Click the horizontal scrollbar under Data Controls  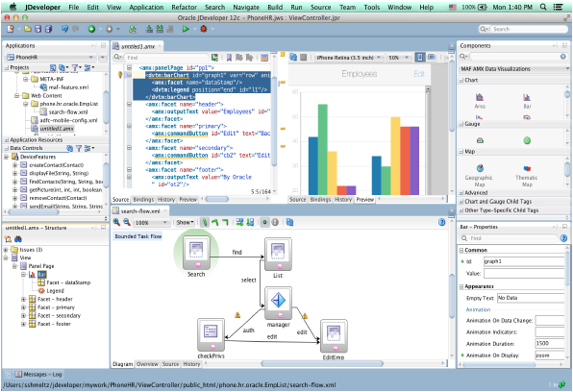[x=34, y=212]
